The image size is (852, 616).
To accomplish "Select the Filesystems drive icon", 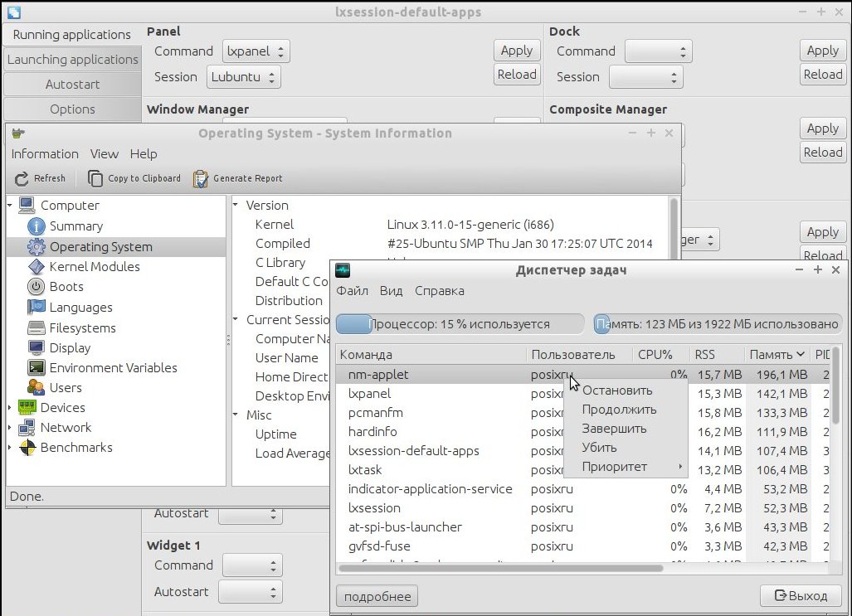I will (x=37, y=328).
